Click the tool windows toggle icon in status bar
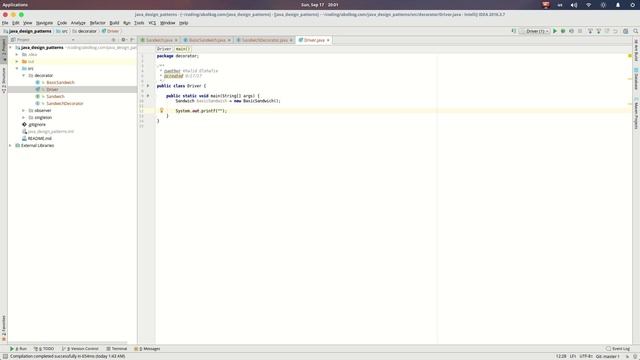640x360 pixels. [x=5, y=356]
